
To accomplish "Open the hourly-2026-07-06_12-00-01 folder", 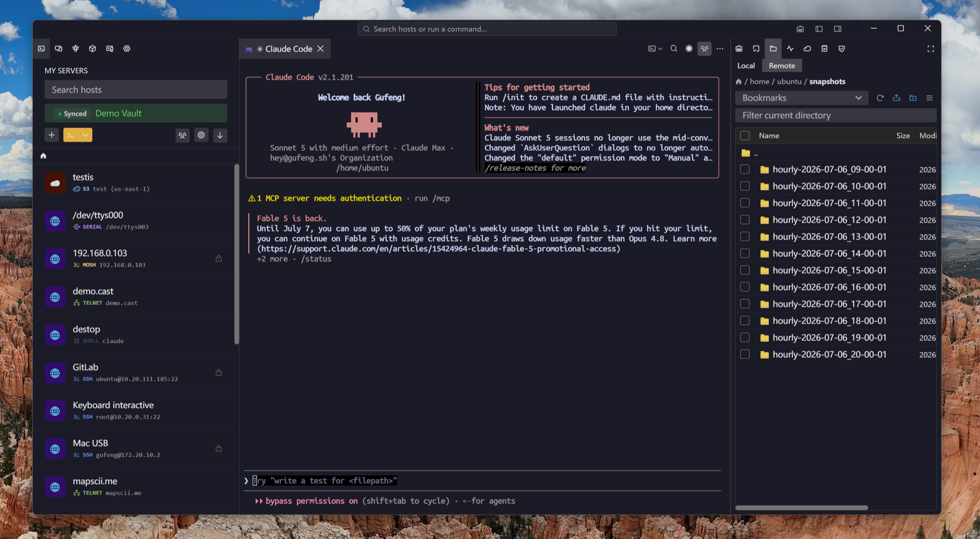I will 829,220.
